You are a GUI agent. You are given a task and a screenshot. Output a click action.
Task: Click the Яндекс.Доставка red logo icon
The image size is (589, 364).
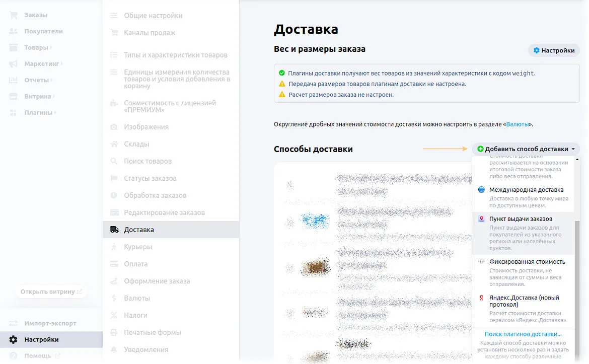483,298
